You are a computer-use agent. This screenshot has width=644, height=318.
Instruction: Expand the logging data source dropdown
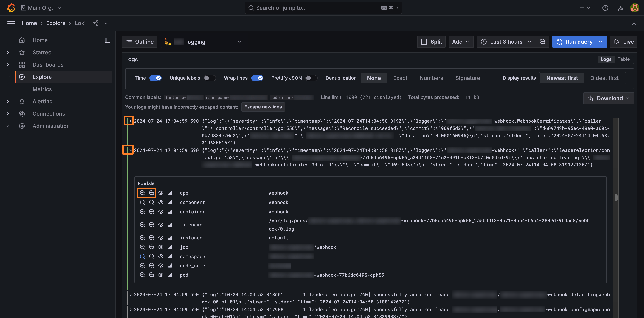click(239, 42)
